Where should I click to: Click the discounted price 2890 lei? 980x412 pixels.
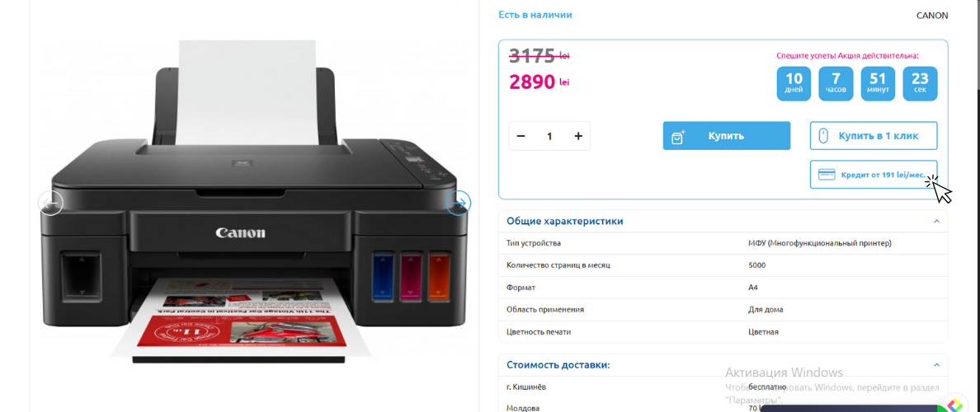540,82
